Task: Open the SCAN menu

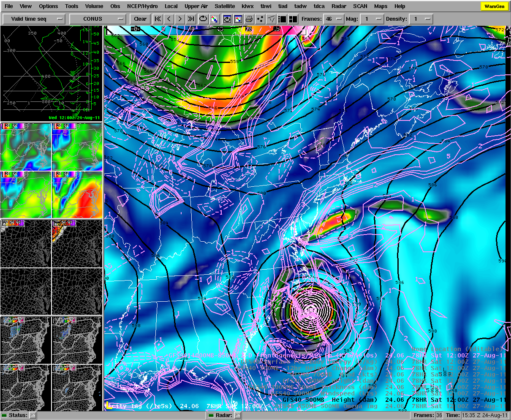Action: point(360,6)
